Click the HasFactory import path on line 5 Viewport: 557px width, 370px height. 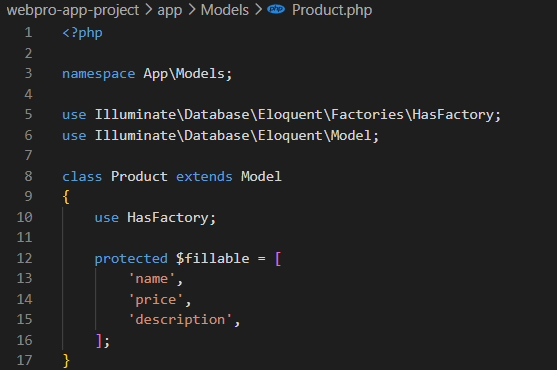tap(294, 115)
